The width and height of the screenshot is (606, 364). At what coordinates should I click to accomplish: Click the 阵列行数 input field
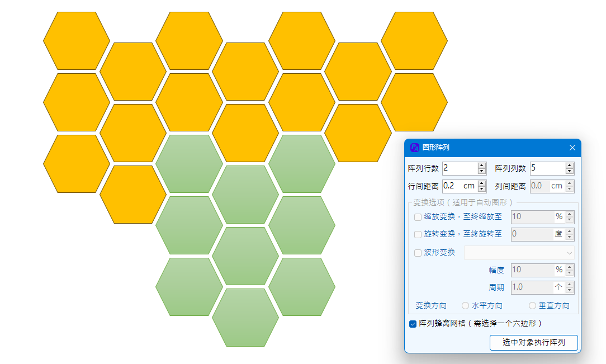(460, 168)
